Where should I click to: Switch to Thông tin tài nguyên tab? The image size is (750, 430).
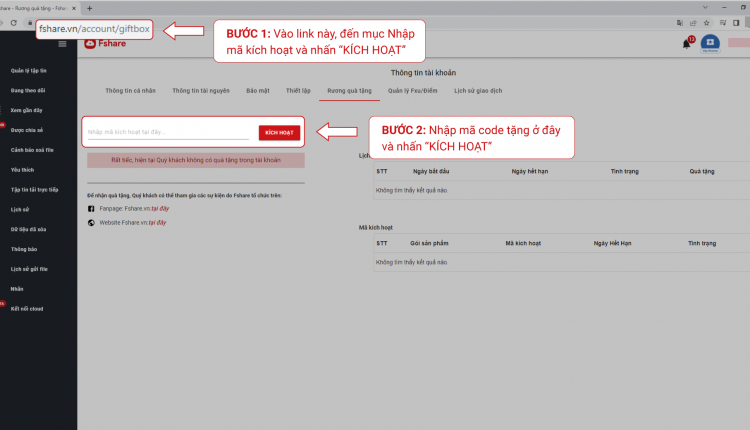[x=201, y=90]
